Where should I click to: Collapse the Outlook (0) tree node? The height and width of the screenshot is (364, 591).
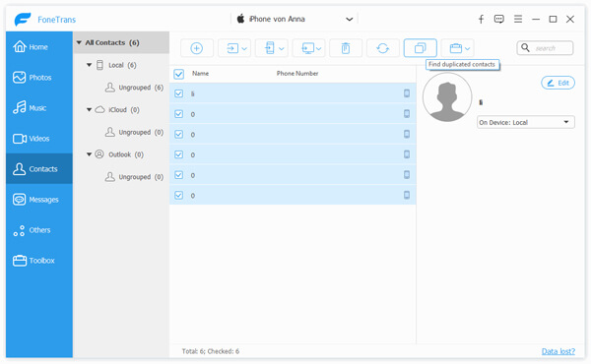click(x=90, y=153)
